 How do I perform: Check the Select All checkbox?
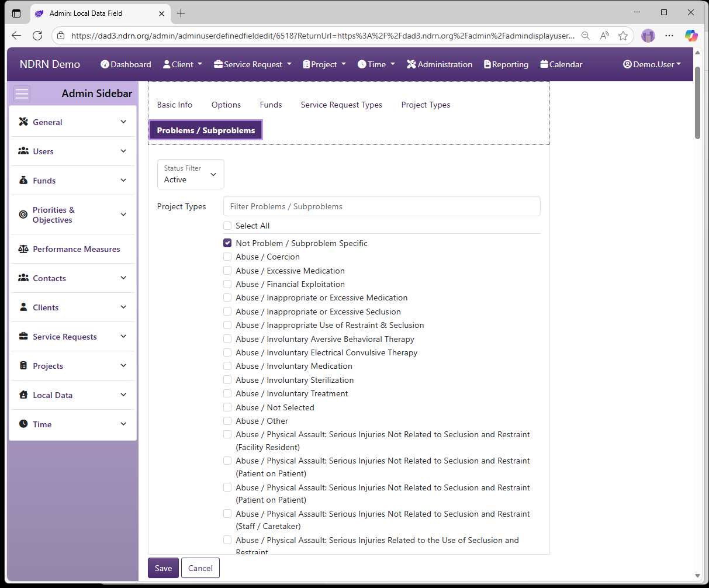pyautogui.click(x=227, y=226)
